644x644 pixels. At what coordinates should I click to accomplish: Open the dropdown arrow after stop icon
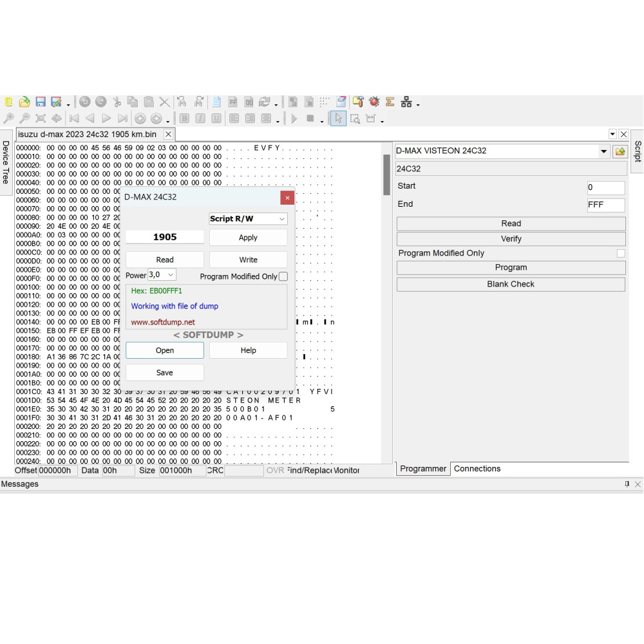click(321, 122)
